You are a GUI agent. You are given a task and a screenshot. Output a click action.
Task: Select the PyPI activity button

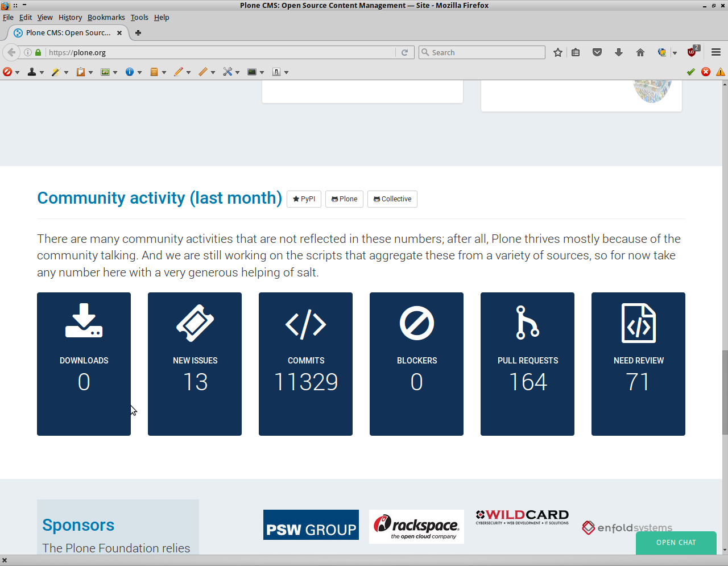coord(304,199)
